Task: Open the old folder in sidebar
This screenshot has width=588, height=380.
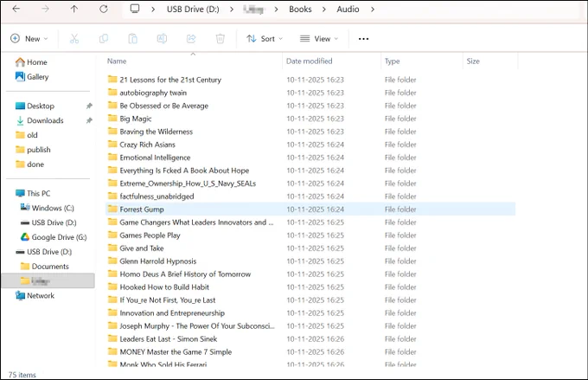Action: 27,135
